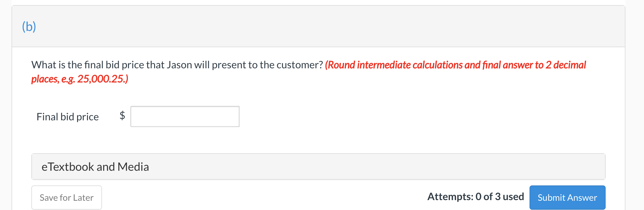Viewport: 644px width, 210px height.
Task: Click the dollar sign beside the input
Action: tap(122, 116)
